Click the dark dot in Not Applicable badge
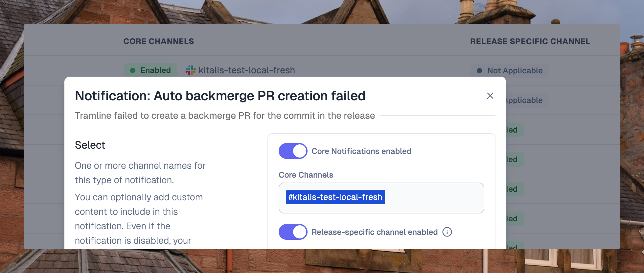 (479, 71)
